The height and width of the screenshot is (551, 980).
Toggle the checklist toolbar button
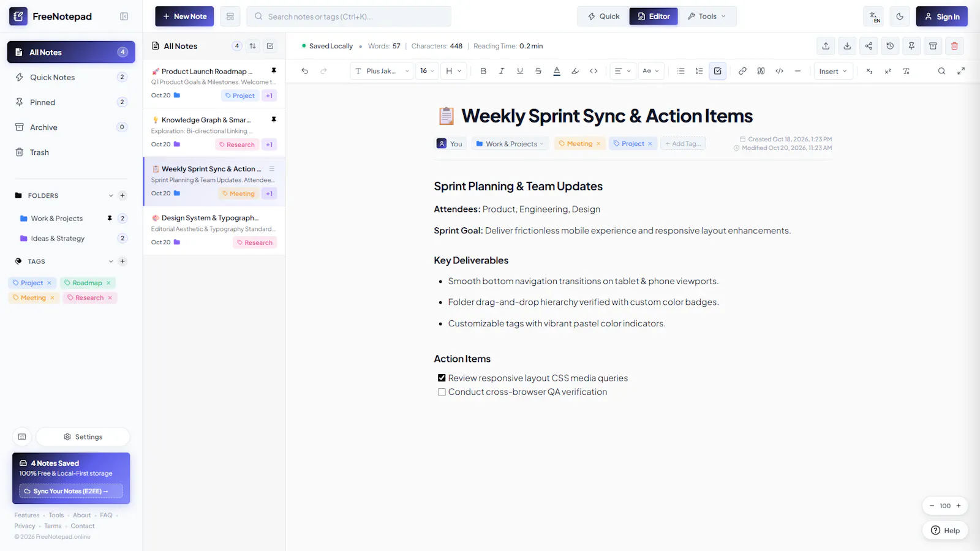pyautogui.click(x=718, y=71)
